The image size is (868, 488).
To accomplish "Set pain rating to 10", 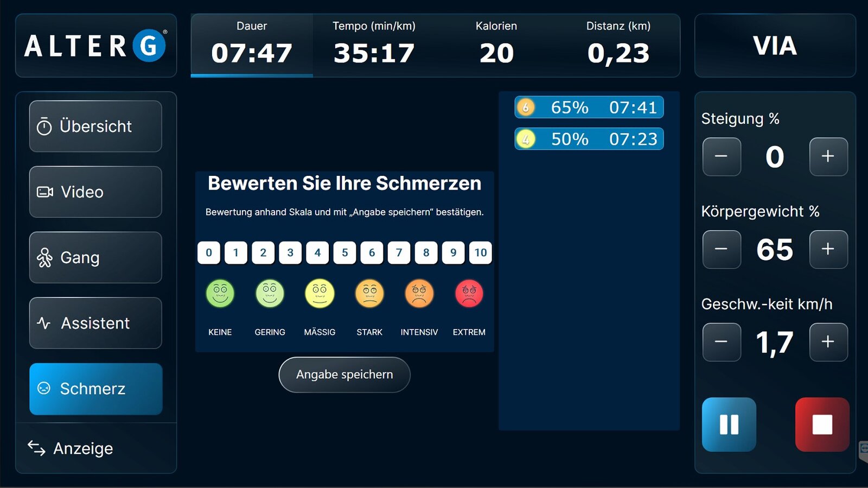I will click(481, 252).
